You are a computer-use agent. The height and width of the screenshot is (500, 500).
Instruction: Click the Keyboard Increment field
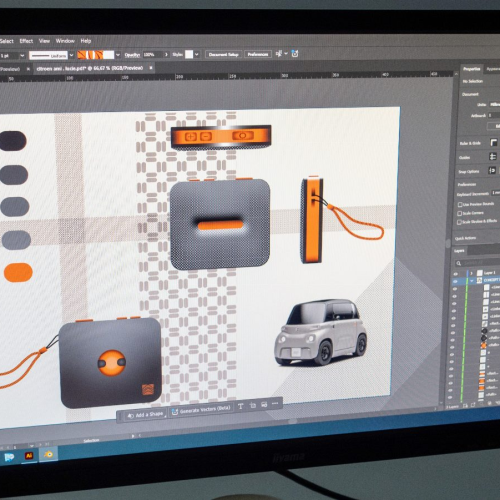tap(496, 193)
